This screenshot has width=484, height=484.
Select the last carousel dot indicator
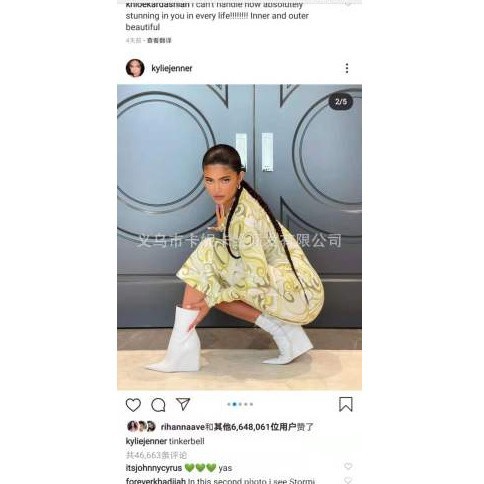[x=251, y=404]
